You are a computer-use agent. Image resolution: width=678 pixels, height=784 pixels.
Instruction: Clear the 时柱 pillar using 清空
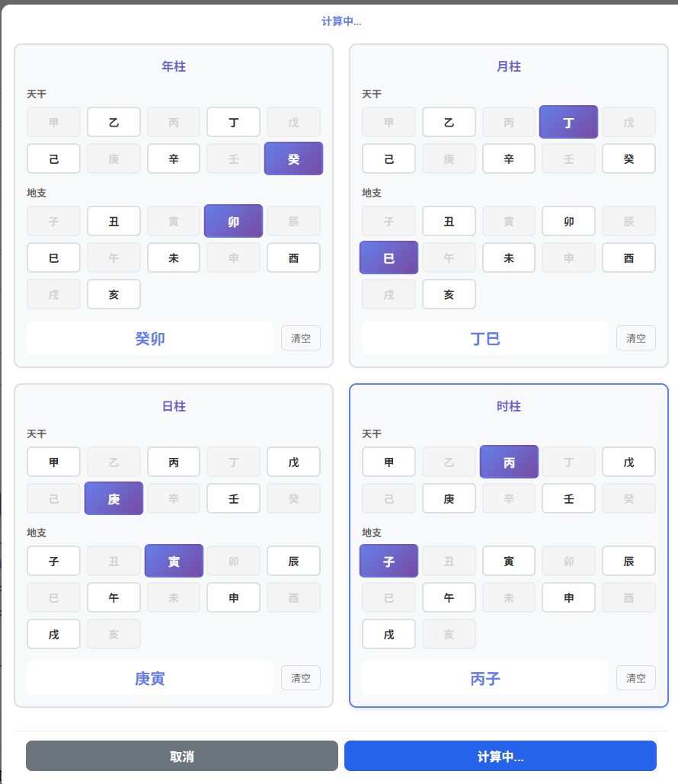(x=635, y=678)
